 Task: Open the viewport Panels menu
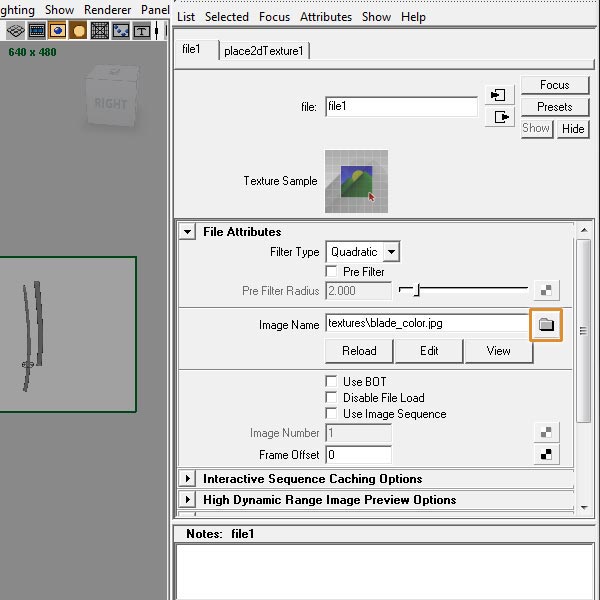(155, 10)
